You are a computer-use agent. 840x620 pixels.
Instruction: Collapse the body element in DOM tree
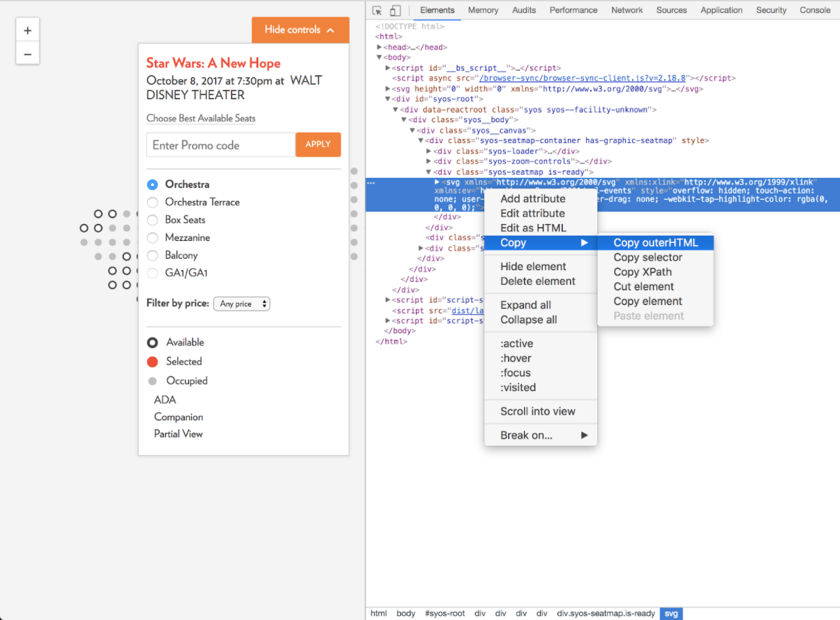tap(380, 57)
